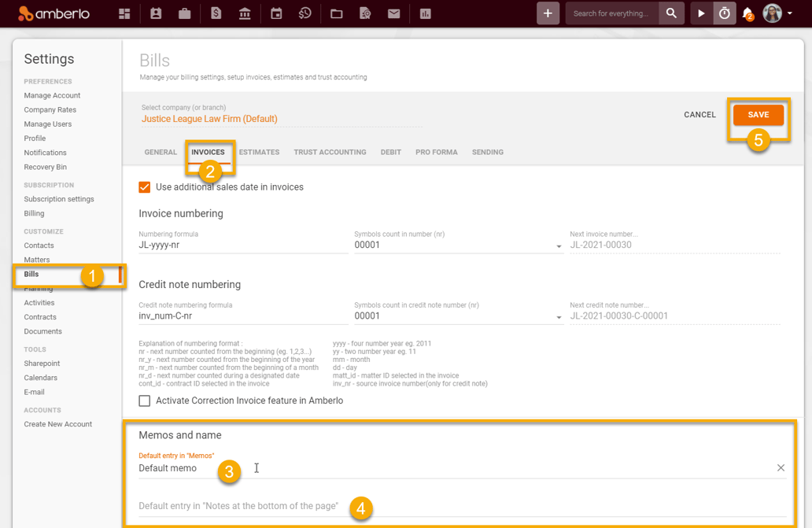Open Recovery Bin
The image size is (812, 528).
click(x=45, y=167)
